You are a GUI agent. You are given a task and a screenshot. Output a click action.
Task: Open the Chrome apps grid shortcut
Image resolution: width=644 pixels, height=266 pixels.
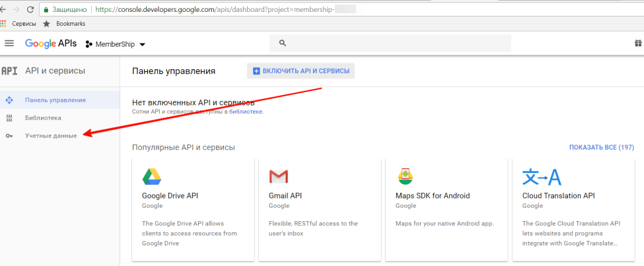pos(4,24)
